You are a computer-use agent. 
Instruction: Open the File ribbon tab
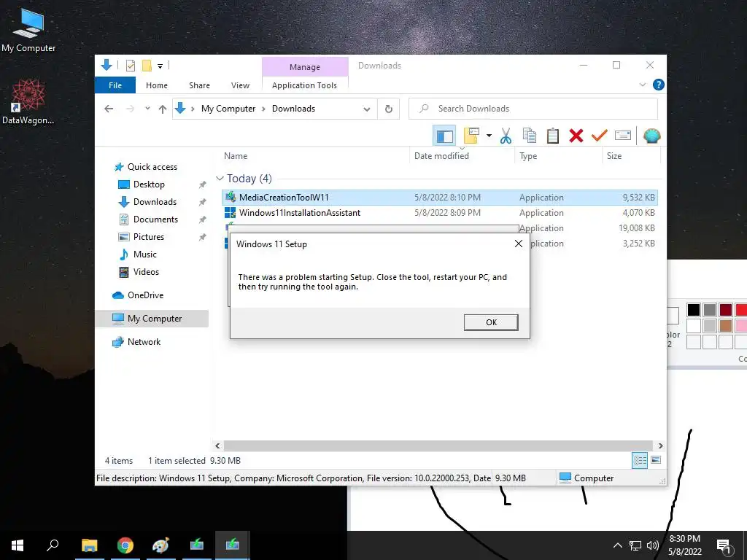[115, 85]
